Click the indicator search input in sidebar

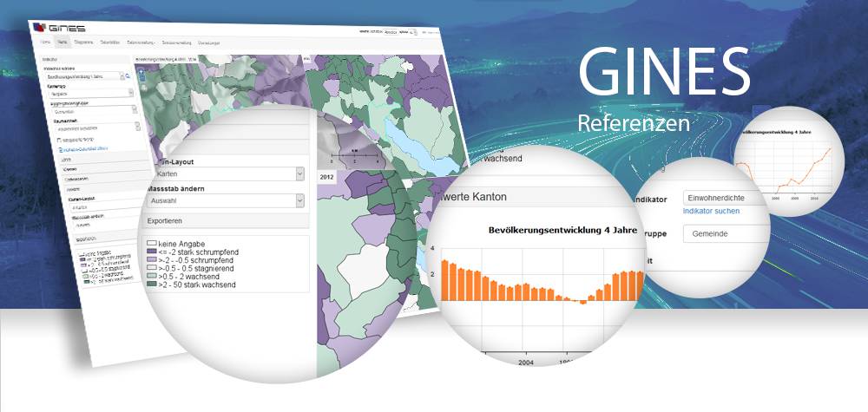pyautogui.click(x=83, y=76)
